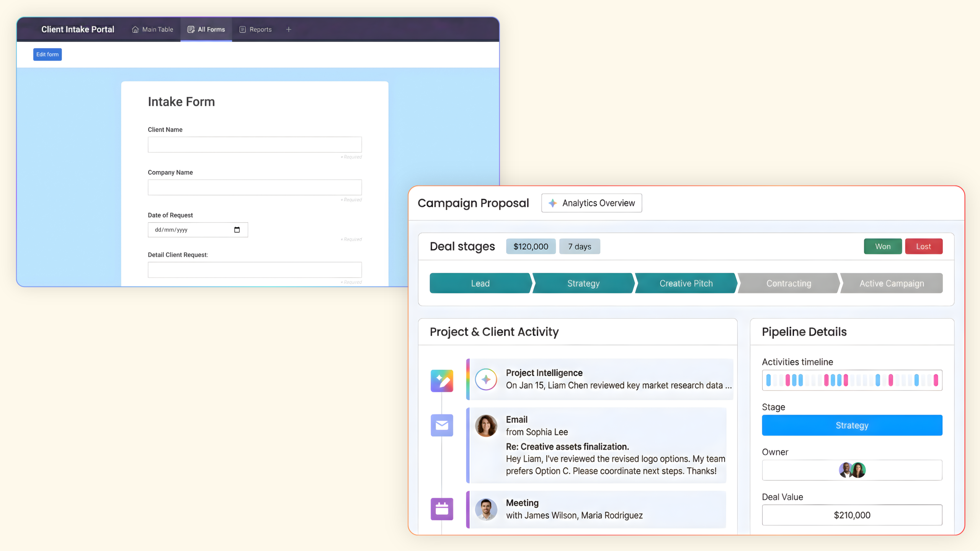
Task: Mark the deal as Lost
Action: click(x=923, y=246)
